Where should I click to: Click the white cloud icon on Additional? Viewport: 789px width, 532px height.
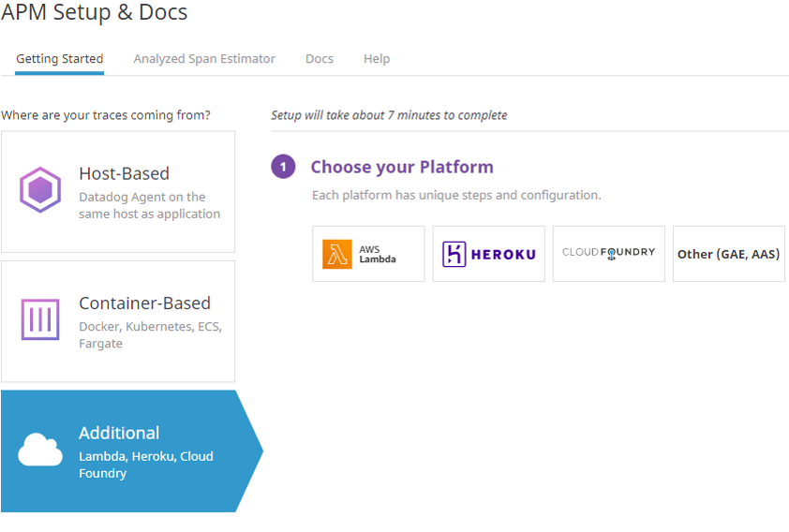point(40,451)
